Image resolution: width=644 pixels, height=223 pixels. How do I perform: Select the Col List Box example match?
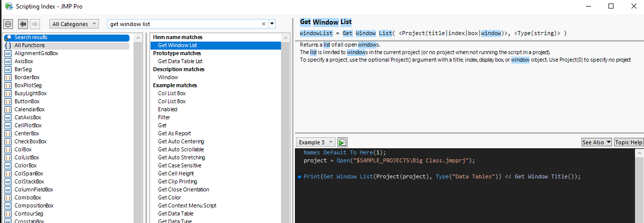pyautogui.click(x=171, y=93)
